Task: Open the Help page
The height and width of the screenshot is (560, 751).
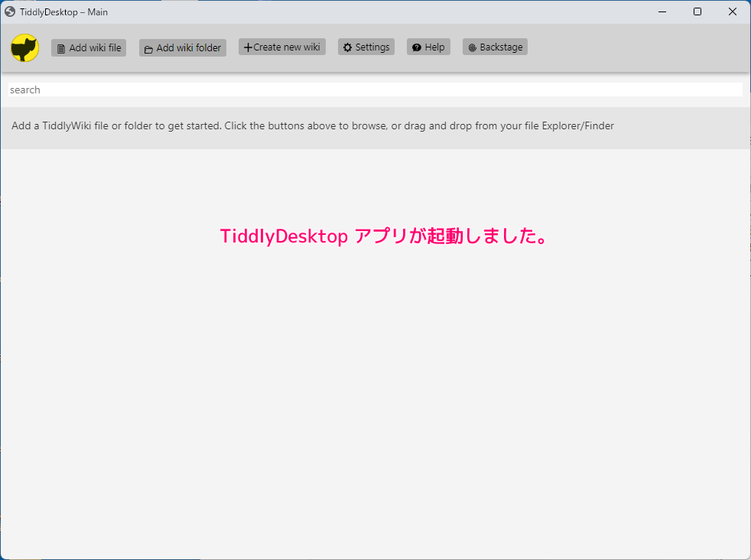Action: [x=428, y=47]
